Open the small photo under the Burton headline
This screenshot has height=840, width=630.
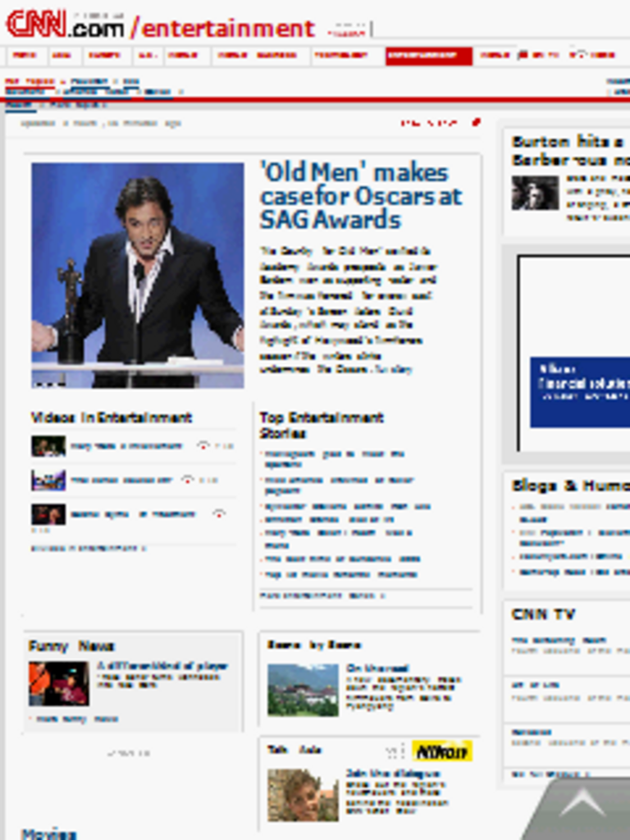(x=535, y=193)
